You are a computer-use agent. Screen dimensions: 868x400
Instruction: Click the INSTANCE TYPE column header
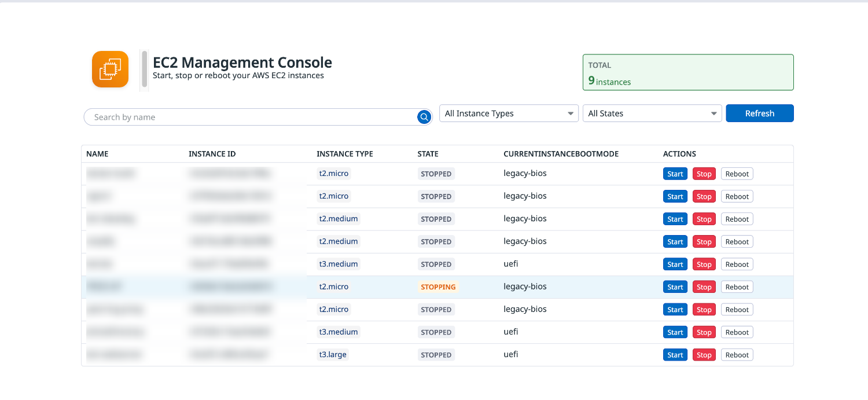pyautogui.click(x=345, y=154)
